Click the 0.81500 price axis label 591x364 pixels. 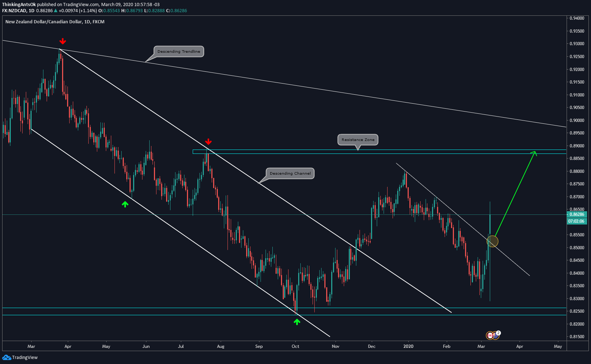577,337
